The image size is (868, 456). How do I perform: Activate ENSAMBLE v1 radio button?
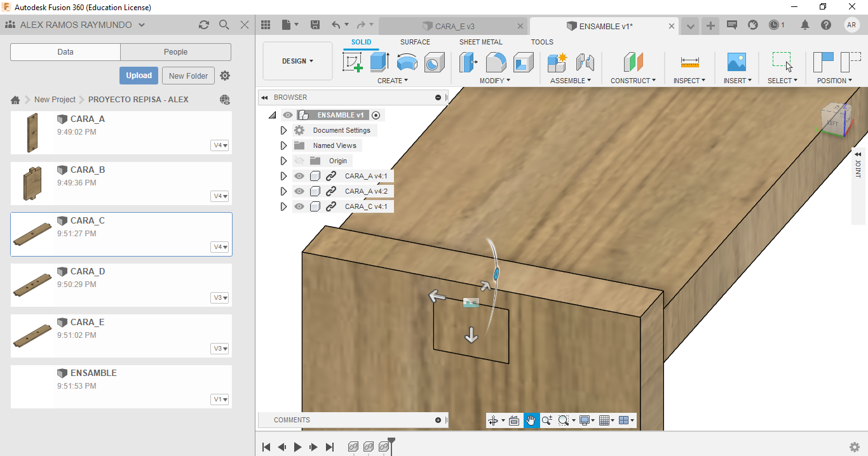click(x=376, y=115)
